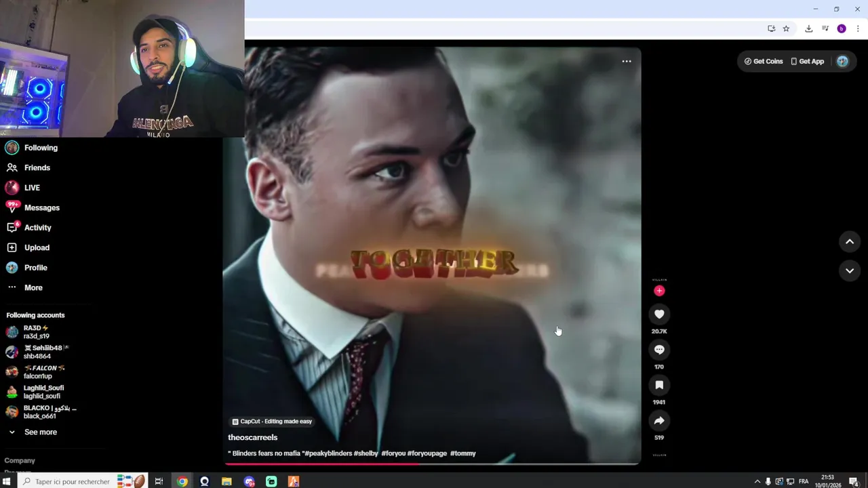Viewport: 868px width, 488px height.
Task: Share the video using the arrow icon
Action: (659, 420)
